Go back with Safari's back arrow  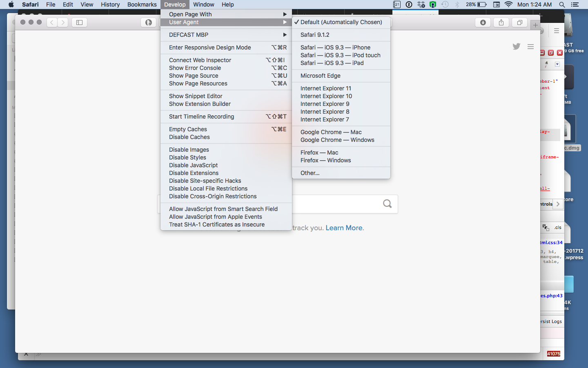(x=52, y=22)
